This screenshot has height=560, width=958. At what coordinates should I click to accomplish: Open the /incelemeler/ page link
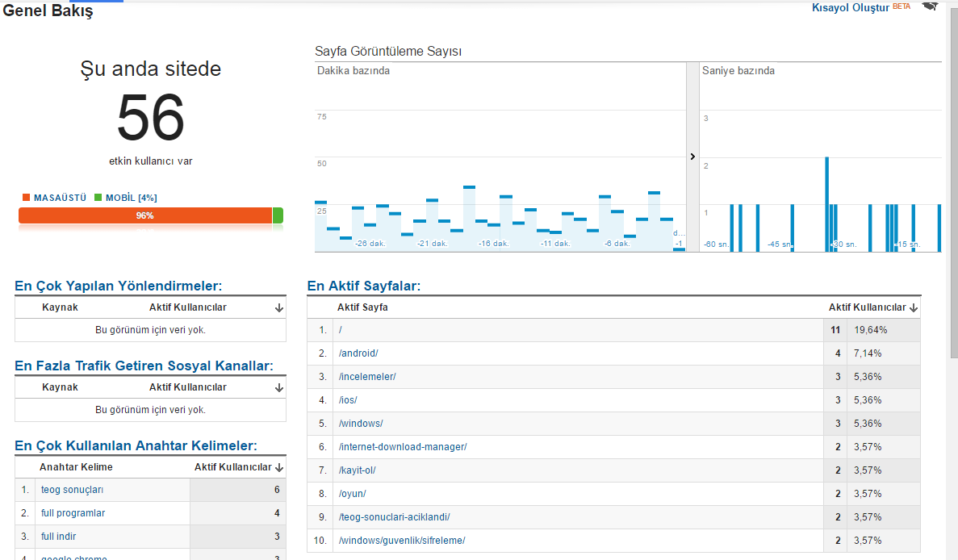(367, 377)
